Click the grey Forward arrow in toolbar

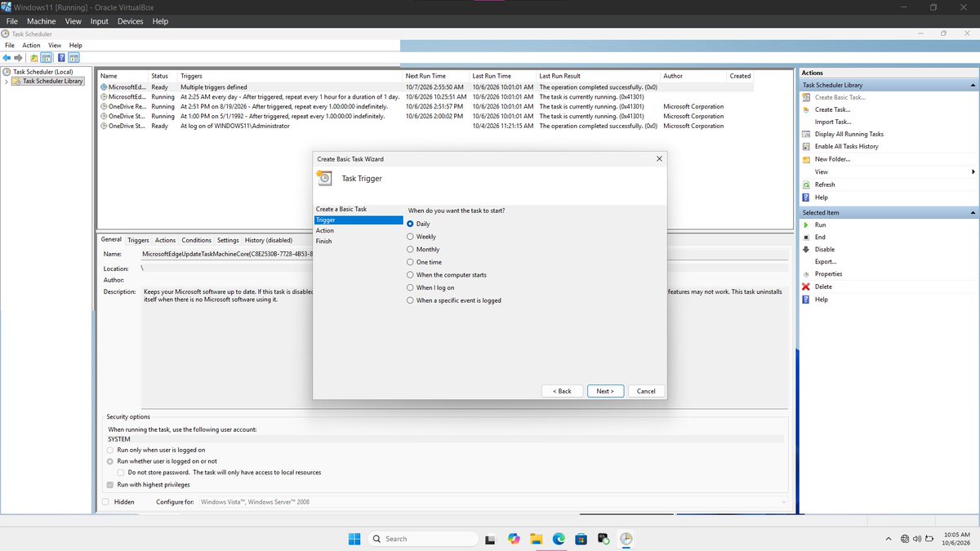coord(19,58)
